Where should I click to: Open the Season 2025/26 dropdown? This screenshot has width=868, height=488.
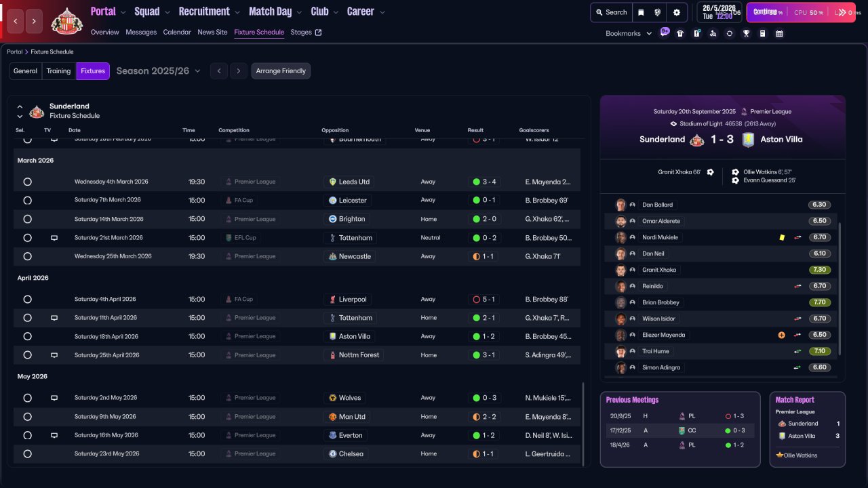(x=159, y=71)
